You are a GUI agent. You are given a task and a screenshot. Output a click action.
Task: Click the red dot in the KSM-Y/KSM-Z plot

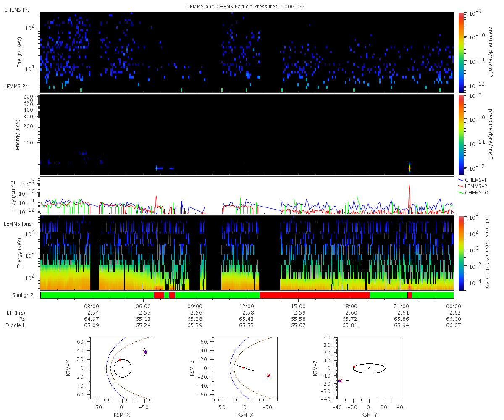tap(354, 367)
